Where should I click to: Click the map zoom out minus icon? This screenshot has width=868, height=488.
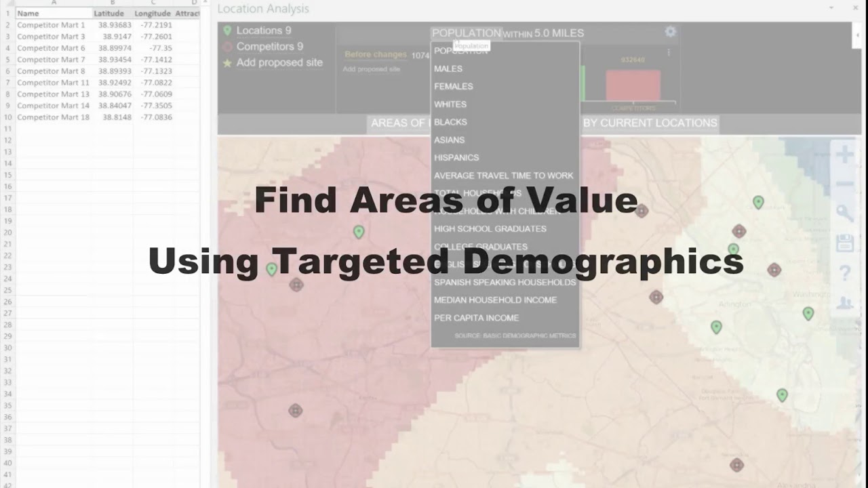coord(845,184)
